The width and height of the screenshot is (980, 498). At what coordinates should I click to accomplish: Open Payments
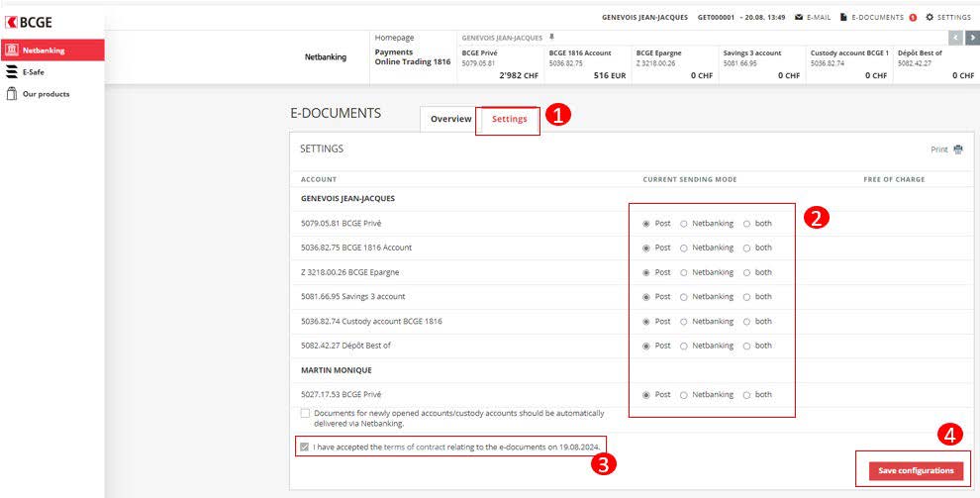[x=394, y=51]
